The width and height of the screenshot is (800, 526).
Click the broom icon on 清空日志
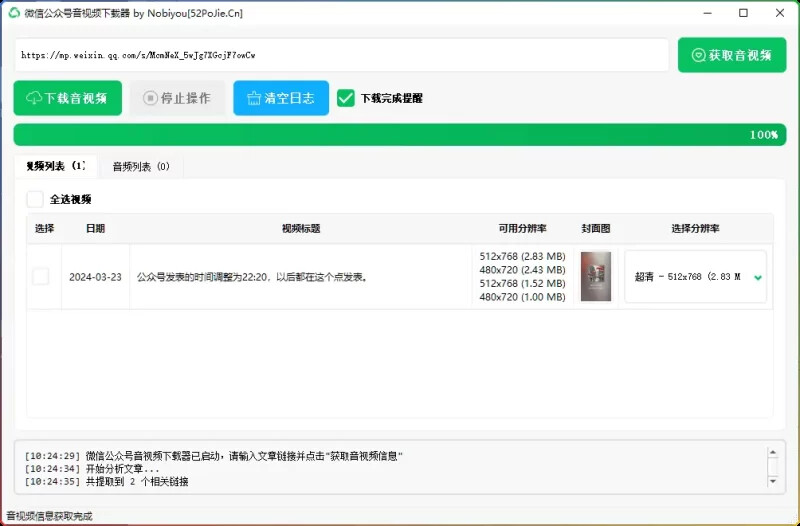251,98
